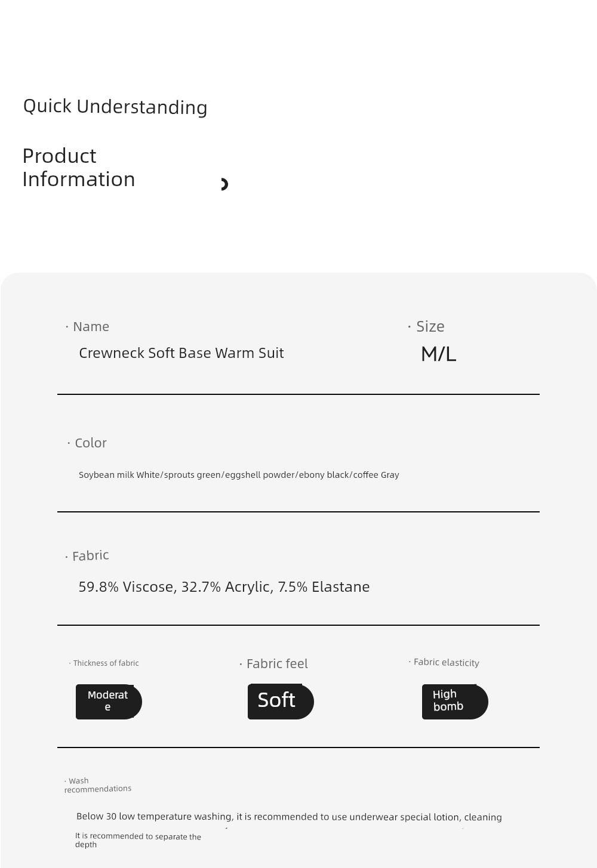Image resolution: width=597 pixels, height=868 pixels.
Task: Click the Product Information title
Action: point(79,168)
